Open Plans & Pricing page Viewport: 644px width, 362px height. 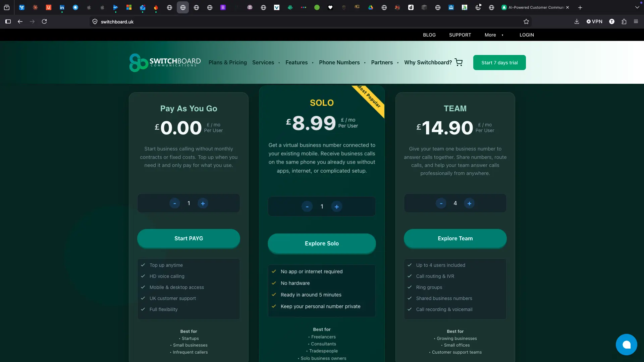[228, 62]
